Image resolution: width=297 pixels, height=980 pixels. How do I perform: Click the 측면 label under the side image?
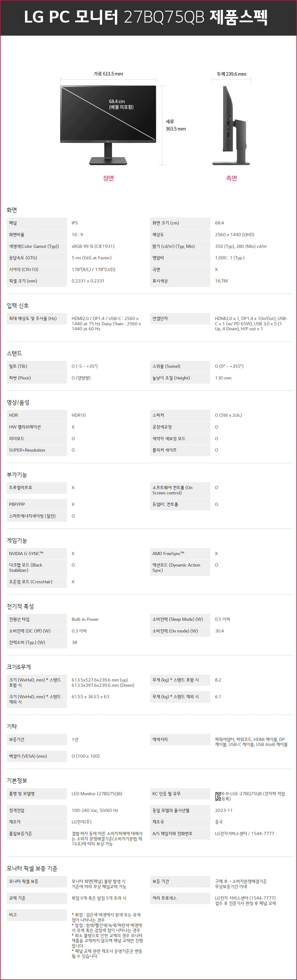click(232, 178)
